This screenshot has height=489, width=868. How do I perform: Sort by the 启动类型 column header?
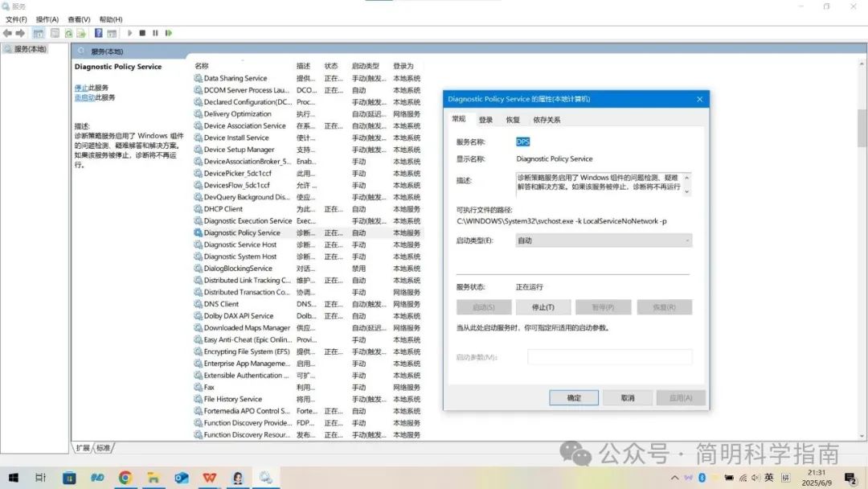pos(366,66)
